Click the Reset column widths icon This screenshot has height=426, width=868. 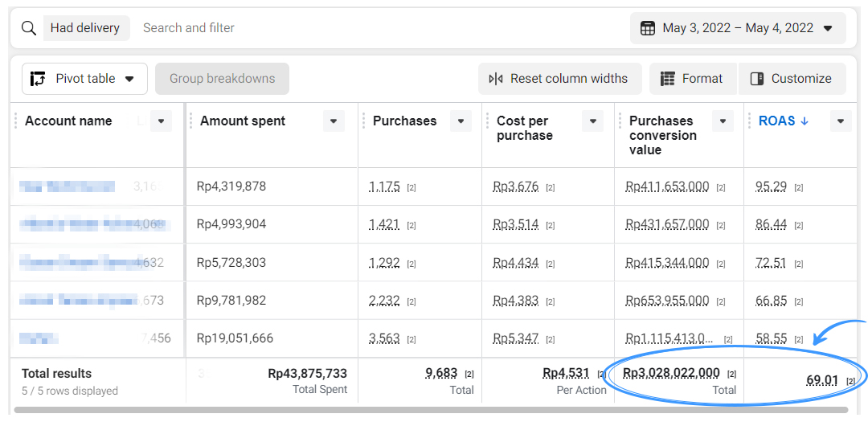[x=496, y=79]
